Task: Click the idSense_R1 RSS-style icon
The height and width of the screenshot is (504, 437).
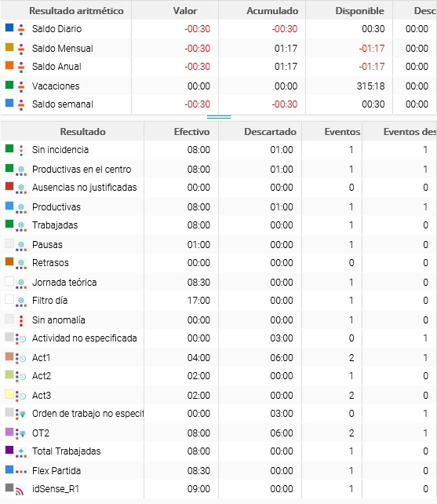Action: click(20, 491)
